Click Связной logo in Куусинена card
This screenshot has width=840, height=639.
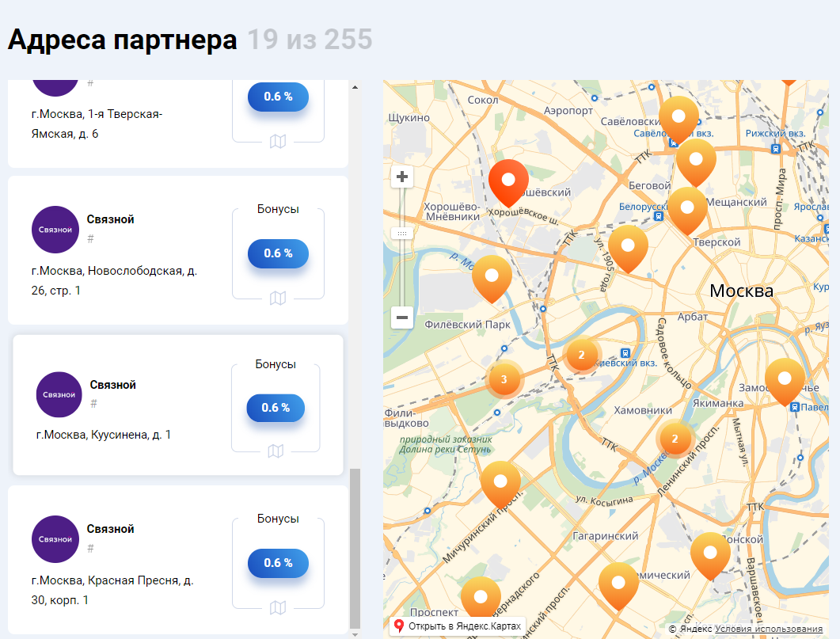pyautogui.click(x=59, y=395)
